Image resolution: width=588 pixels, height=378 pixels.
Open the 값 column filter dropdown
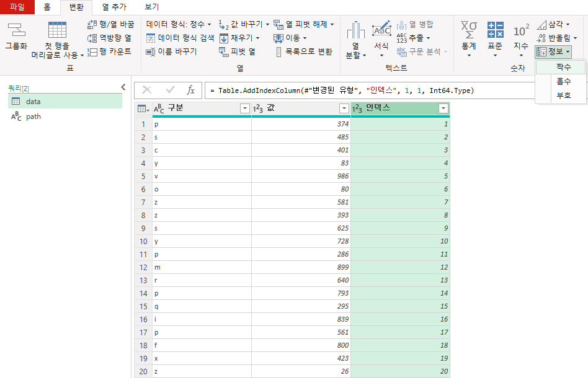(344, 108)
